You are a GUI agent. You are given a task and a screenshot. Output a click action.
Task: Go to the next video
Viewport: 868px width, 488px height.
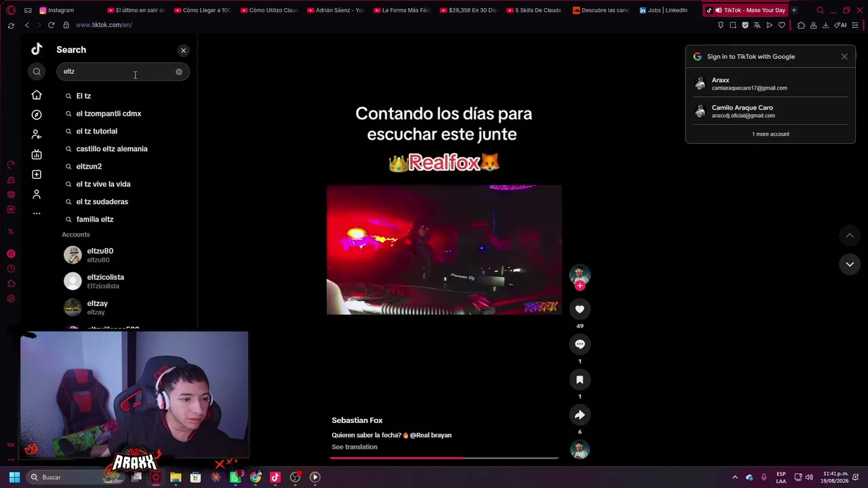pos(850,264)
